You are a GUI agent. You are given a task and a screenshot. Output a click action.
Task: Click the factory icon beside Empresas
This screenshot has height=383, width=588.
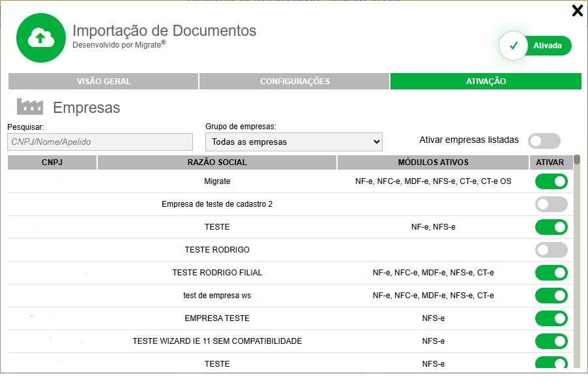(29, 107)
